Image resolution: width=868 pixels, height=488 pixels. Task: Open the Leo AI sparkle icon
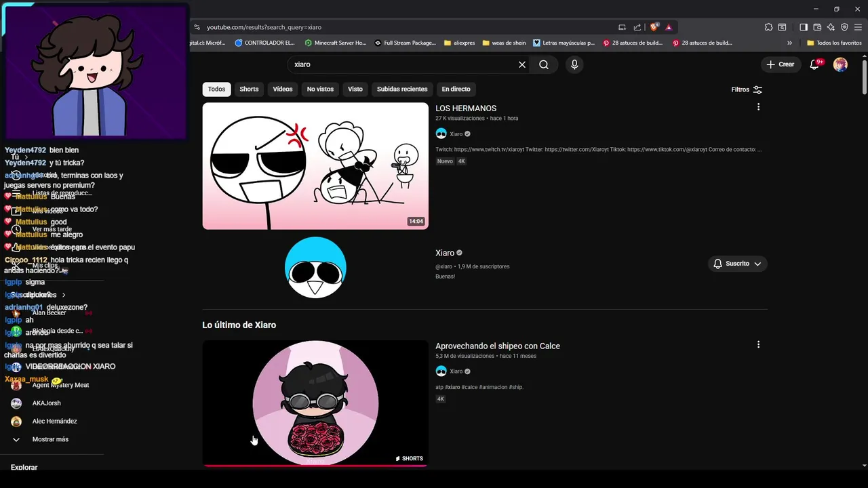[x=831, y=27]
